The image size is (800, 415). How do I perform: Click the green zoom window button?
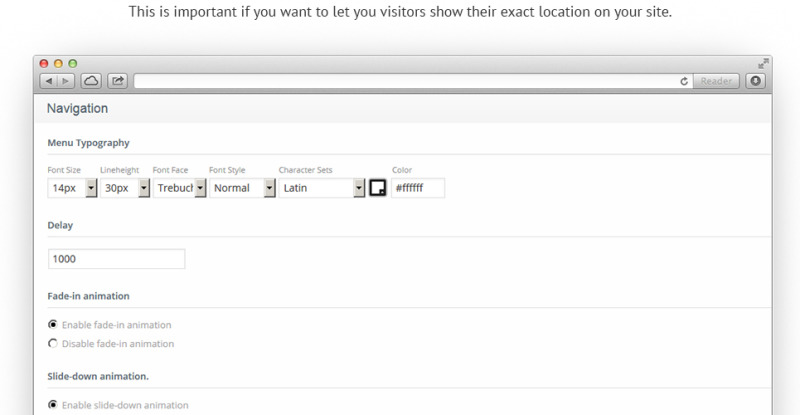pyautogui.click(x=70, y=63)
